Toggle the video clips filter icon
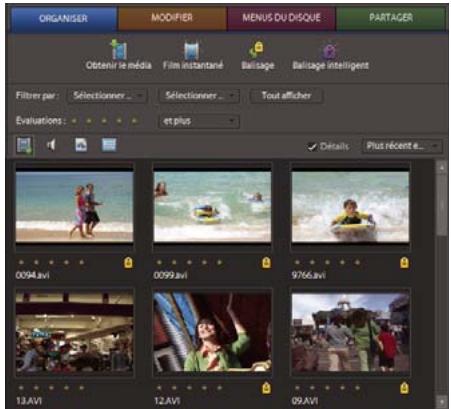451x409 pixels. point(24,145)
